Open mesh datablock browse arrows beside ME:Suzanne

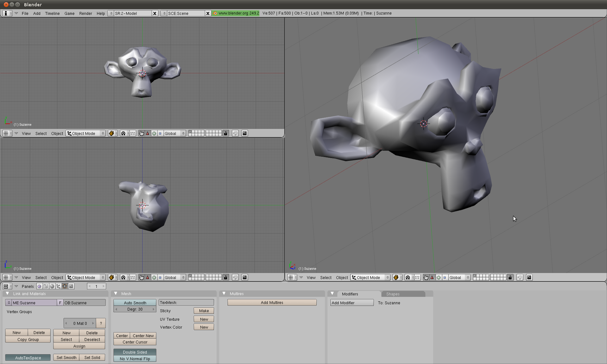[x=9, y=303]
